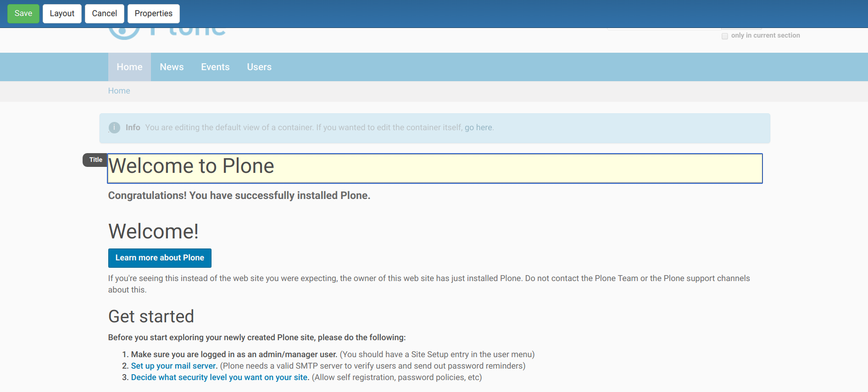Click the If you're seeing this paragraph
Viewport: 868px width, 392px height.
429,284
